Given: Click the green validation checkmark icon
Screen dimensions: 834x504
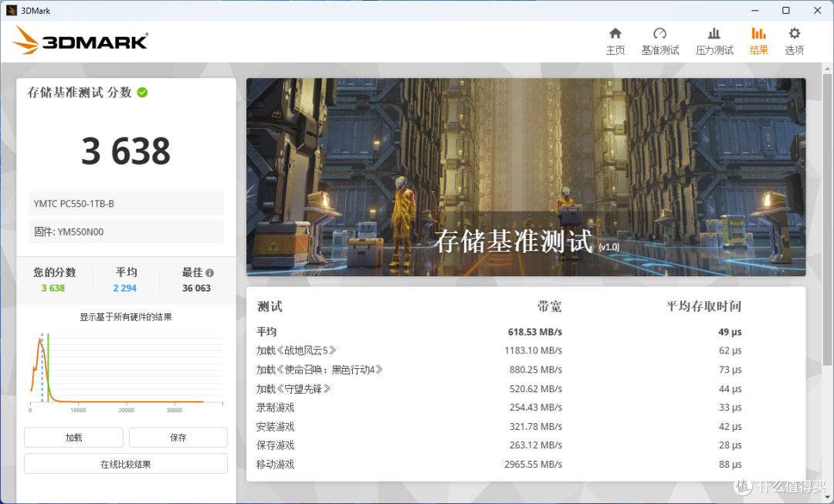Looking at the screenshot, I should [143, 93].
